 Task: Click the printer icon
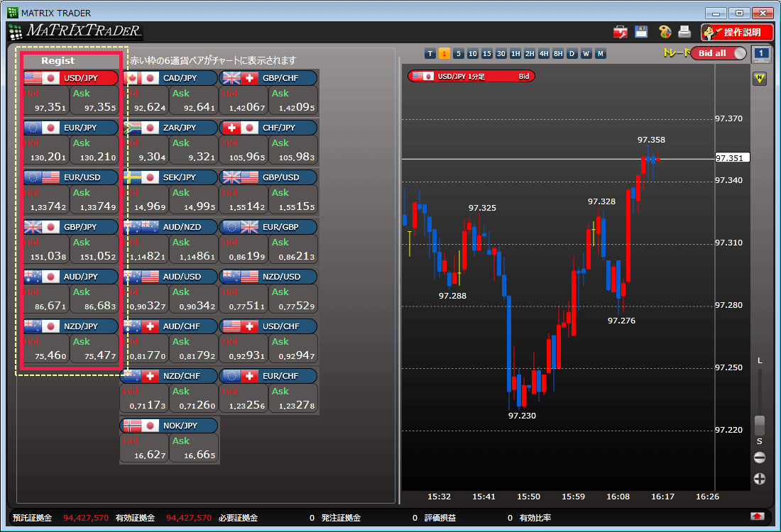[684, 32]
